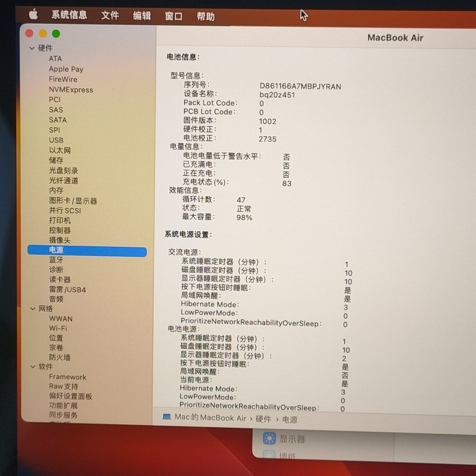Screen dimensions: 476x476
Task: Select ATA in the sidebar
Action: 55,59
